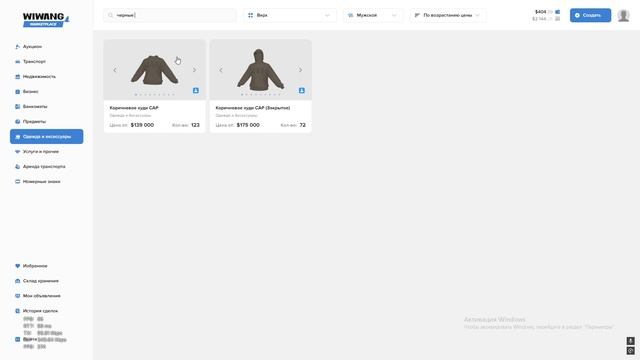This screenshot has height=360, width=640.
Task: Open the Мужской gender dropdown
Action: 373,15
